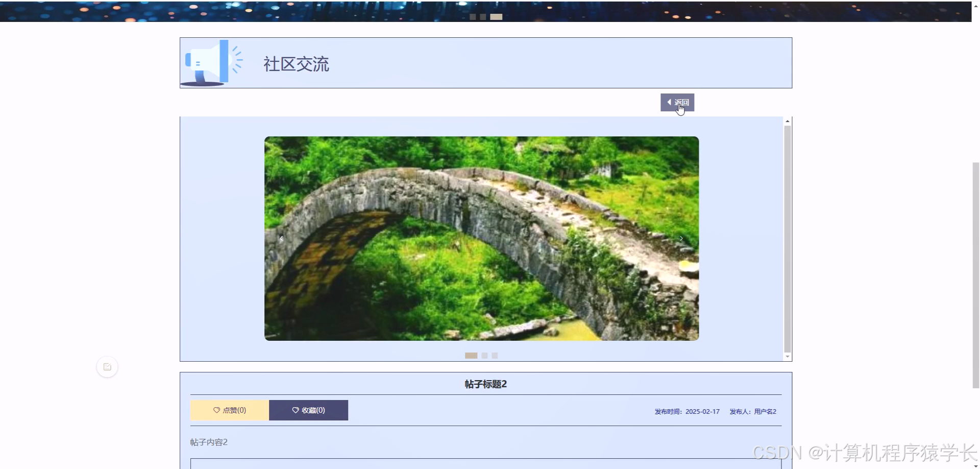Click the 返回 back button
The height and width of the screenshot is (469, 980).
coord(677,102)
